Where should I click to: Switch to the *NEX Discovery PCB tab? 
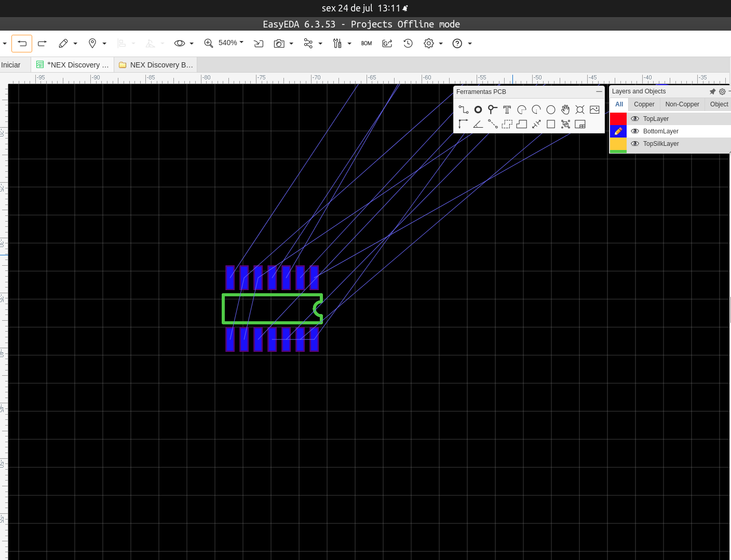tap(72, 65)
